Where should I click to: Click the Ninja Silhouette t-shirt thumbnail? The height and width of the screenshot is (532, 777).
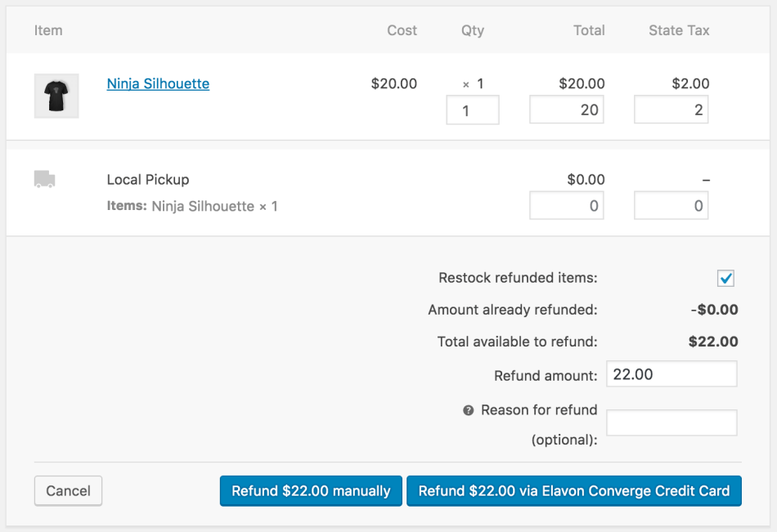point(56,96)
